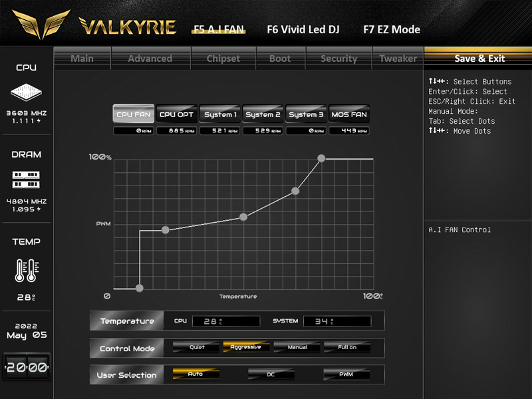Image resolution: width=532 pixels, height=399 pixels.
Task: Click the CPU FAN 0 RPM readout
Action: (x=134, y=130)
